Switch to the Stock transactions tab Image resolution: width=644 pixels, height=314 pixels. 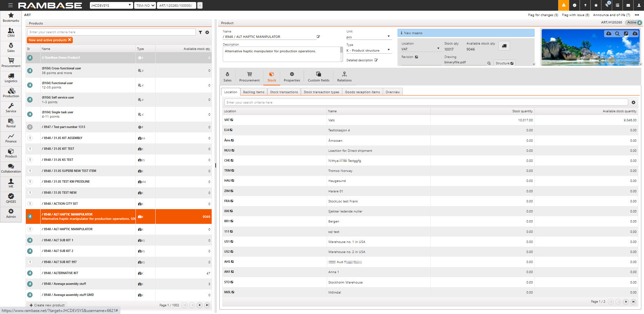click(x=284, y=92)
